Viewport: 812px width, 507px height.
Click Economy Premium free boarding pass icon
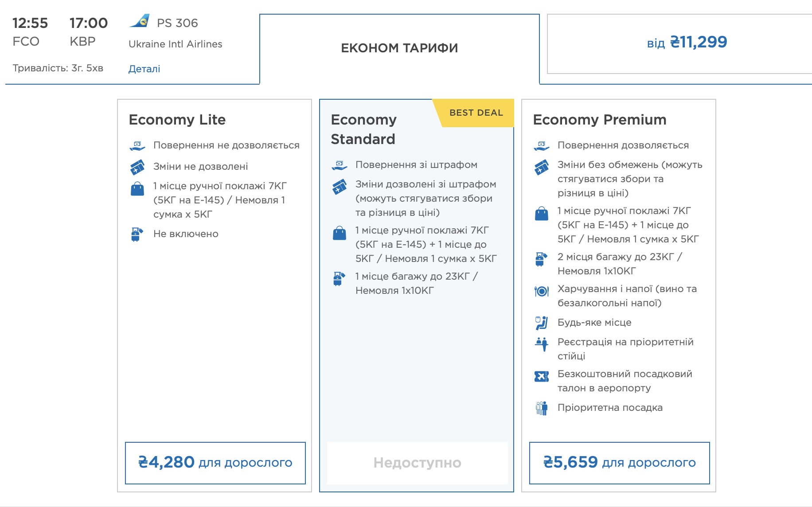pyautogui.click(x=542, y=376)
